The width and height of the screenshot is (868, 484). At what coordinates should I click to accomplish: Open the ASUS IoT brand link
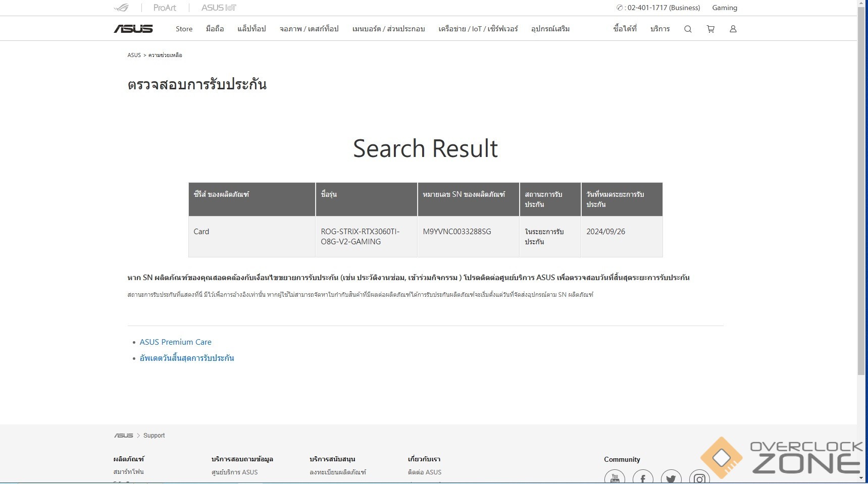(x=219, y=8)
